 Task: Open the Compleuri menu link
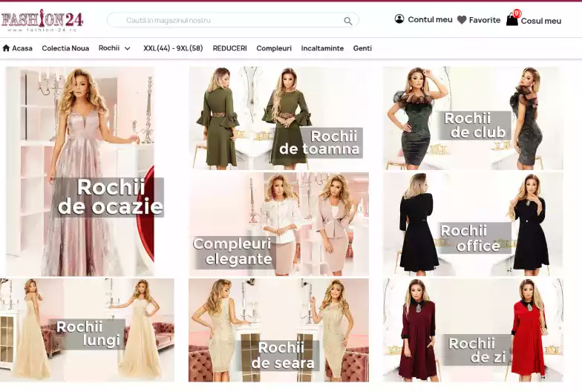click(x=274, y=48)
